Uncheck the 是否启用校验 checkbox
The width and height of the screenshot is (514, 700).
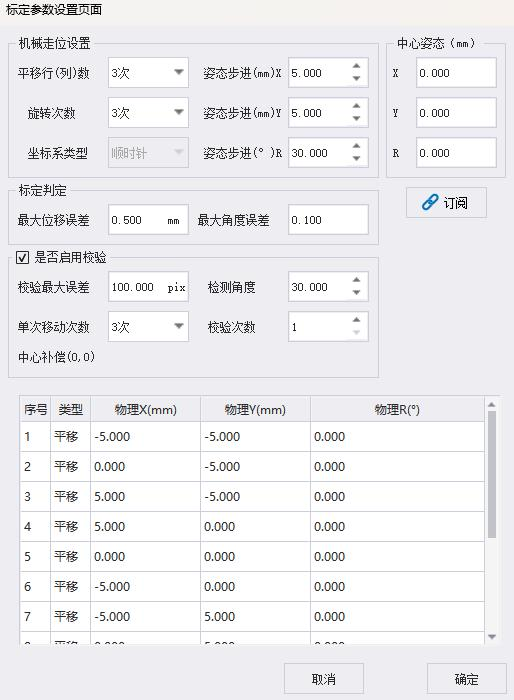pyautogui.click(x=22, y=258)
